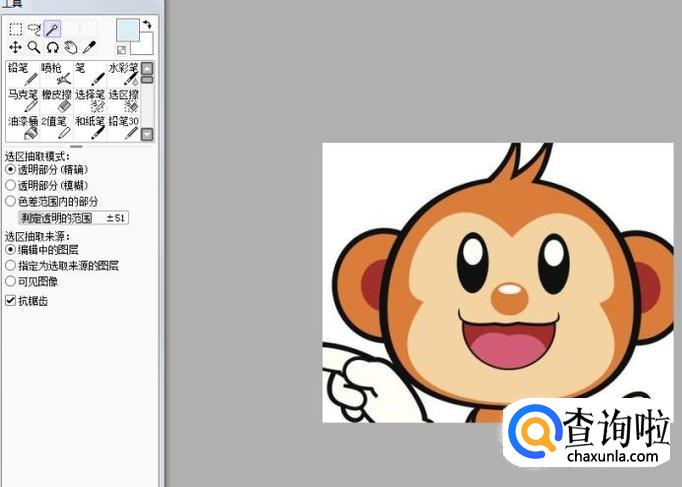Click the brush list scroll-down arrow

[147, 134]
